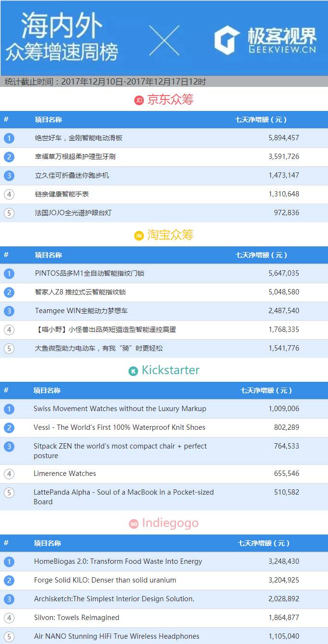Click the 统计截止时间 date range text
328x644 pixels.
105,82
